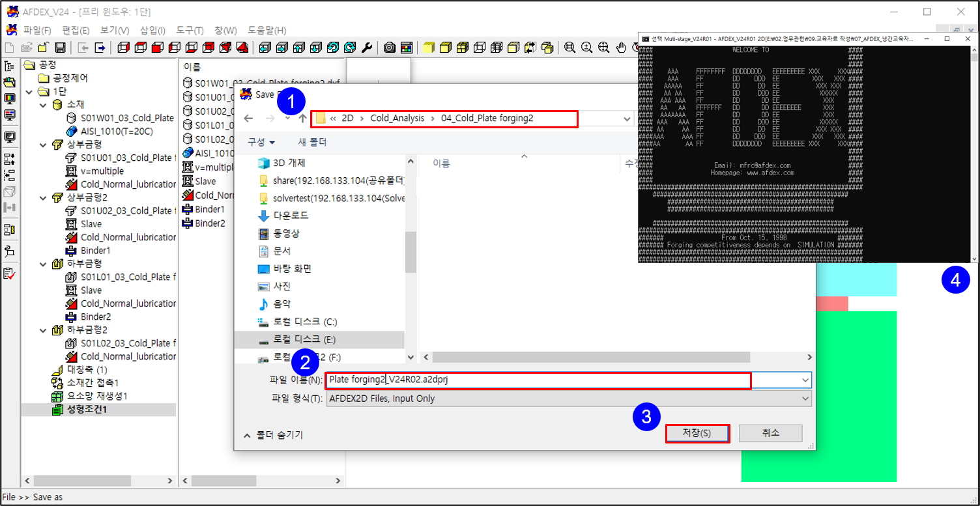Click the 저장(S) save button
Viewport: 980px width, 506px height.
[697, 433]
